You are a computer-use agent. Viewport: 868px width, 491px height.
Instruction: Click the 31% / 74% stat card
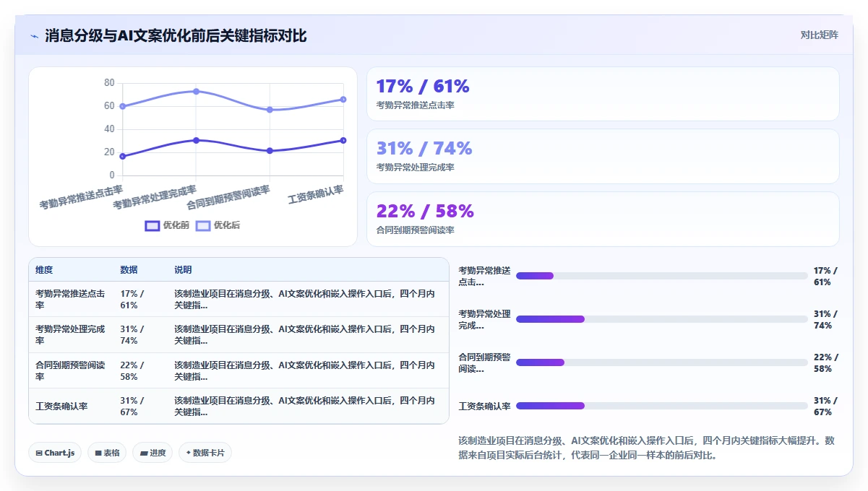(603, 156)
